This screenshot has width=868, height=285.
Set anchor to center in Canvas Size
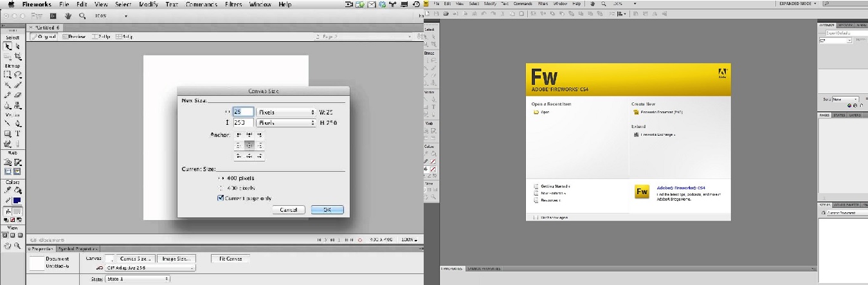[x=249, y=145]
